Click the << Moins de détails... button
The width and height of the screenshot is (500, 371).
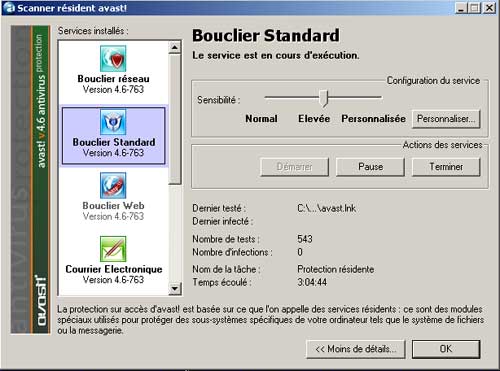pos(356,349)
